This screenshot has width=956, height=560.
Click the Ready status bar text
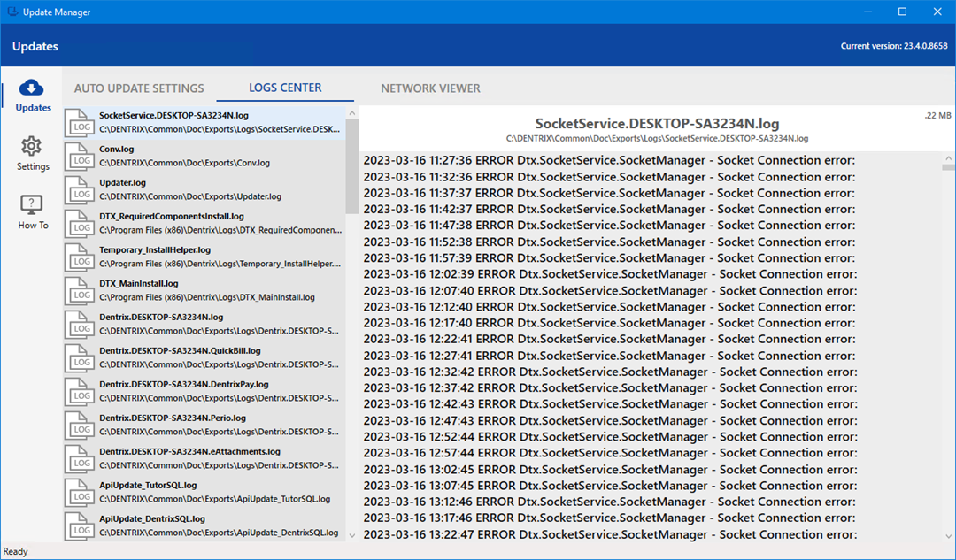[x=15, y=551]
